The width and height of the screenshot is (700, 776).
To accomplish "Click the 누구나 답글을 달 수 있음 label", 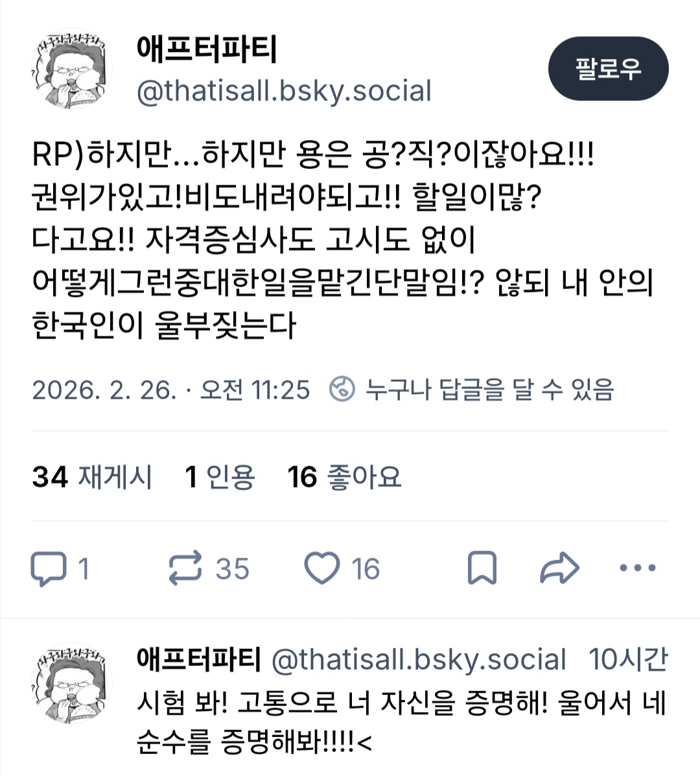I will (x=490, y=390).
